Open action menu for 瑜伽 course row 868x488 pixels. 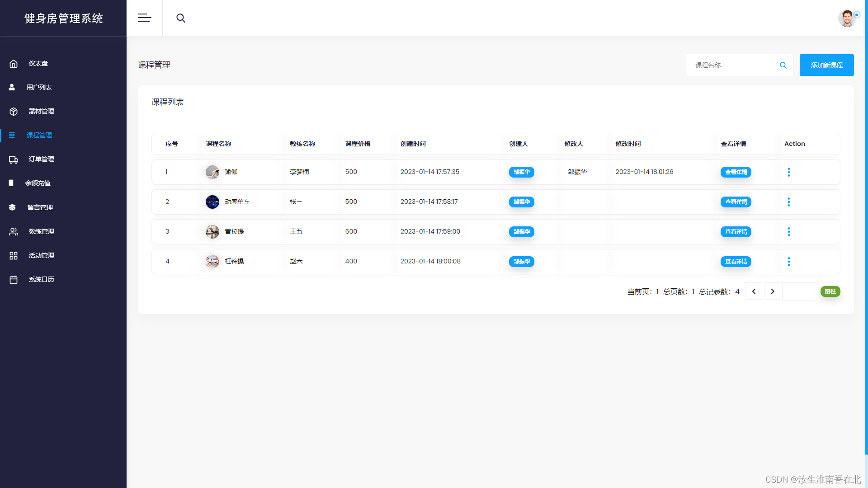789,172
